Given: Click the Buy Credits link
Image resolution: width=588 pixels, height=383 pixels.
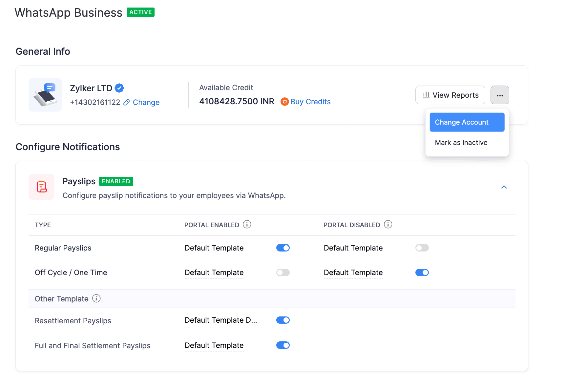Looking at the screenshot, I should point(310,102).
